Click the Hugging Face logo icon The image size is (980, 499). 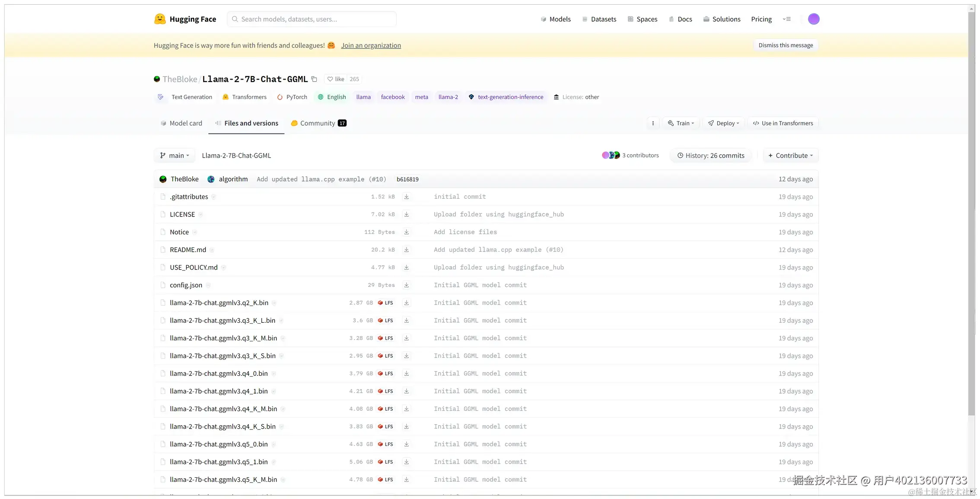pos(160,19)
